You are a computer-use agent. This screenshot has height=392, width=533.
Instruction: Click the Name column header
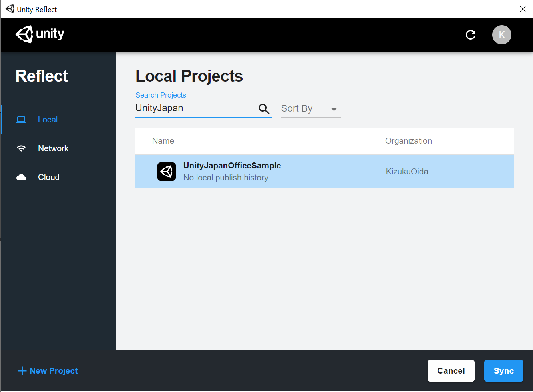click(x=163, y=141)
